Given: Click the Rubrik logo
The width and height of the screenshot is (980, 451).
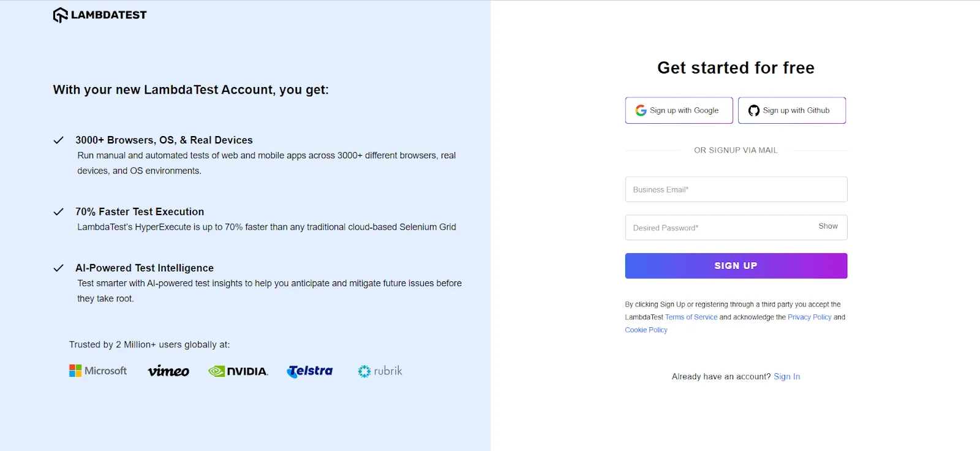Looking at the screenshot, I should tap(380, 371).
